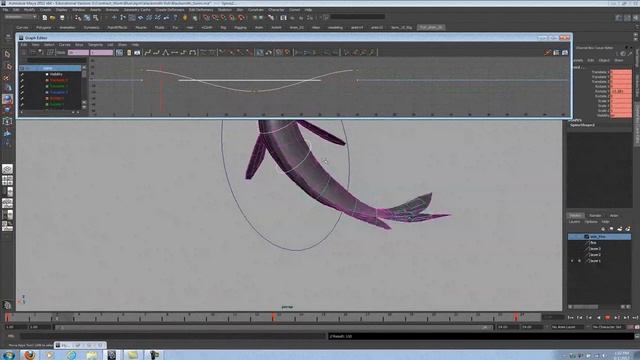Go to end of playback range
The image size is (640, 360).
tap(636, 317)
